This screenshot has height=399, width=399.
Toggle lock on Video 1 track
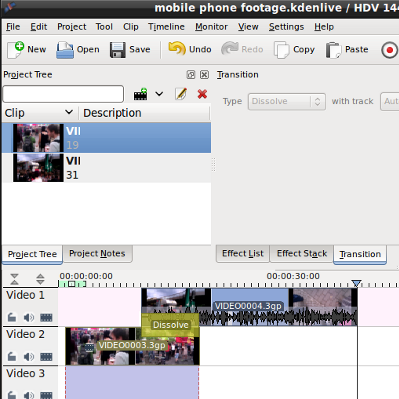(12, 317)
